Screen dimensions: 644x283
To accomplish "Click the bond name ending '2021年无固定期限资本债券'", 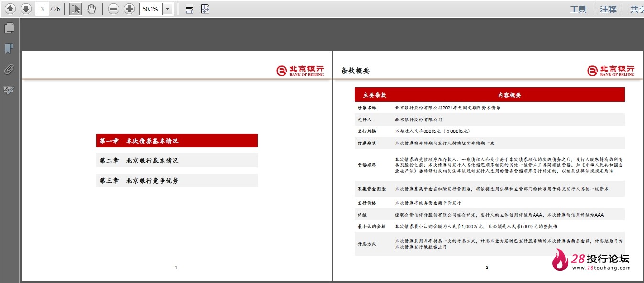I will coord(448,108).
